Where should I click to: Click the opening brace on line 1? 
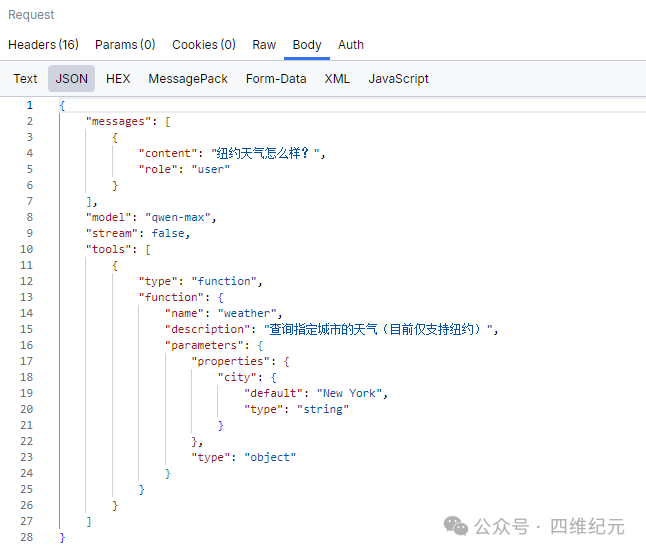coord(62,105)
